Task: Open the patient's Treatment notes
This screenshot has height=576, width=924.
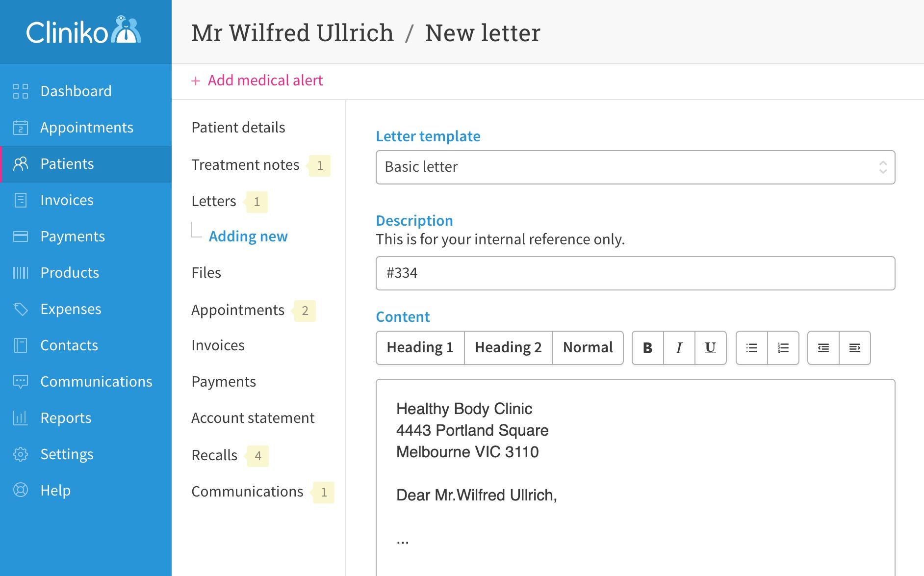Action: click(245, 165)
